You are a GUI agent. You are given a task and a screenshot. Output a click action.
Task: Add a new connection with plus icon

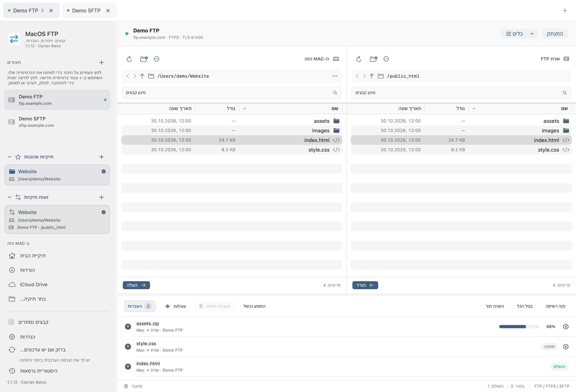tap(101, 62)
